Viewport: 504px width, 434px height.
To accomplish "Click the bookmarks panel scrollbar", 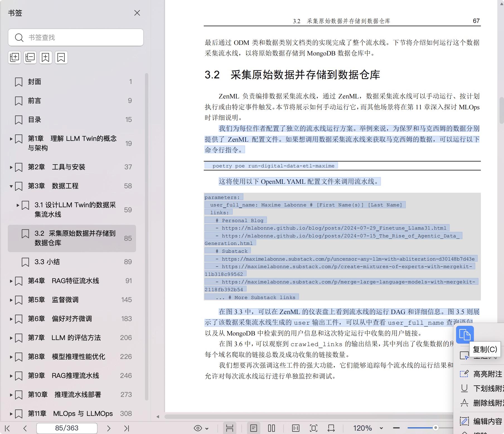I will (147, 237).
